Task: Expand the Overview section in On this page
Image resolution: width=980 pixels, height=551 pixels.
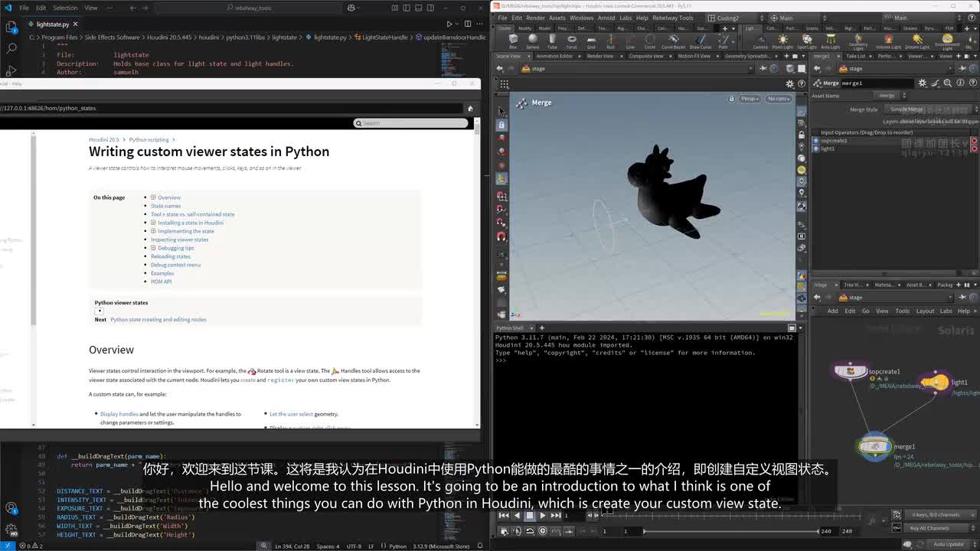Action: (x=153, y=197)
